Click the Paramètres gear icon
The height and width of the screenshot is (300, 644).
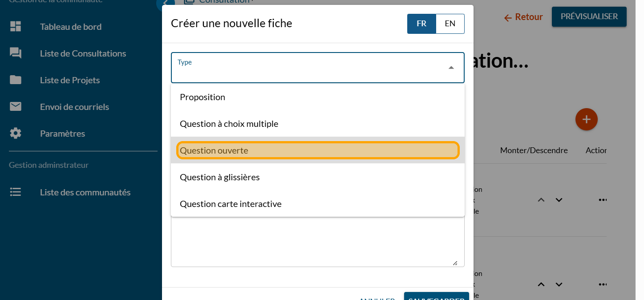coord(16,134)
